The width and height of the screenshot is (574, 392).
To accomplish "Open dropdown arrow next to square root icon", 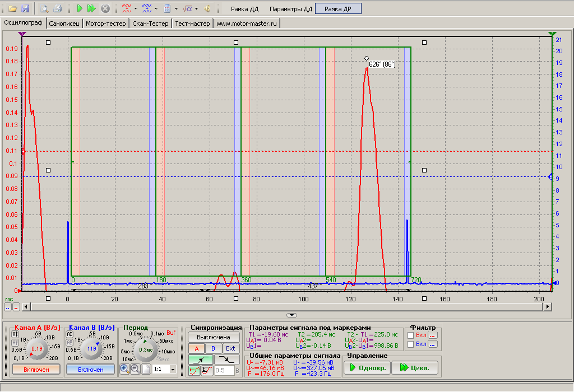I will (x=196, y=8).
